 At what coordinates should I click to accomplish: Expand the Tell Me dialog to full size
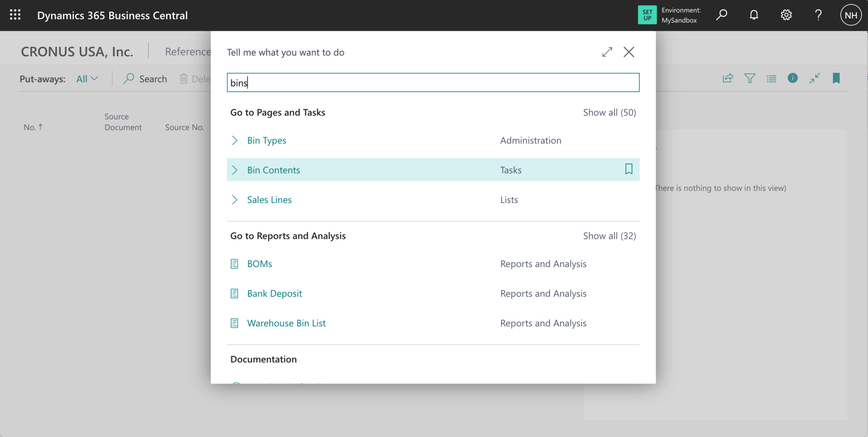tap(607, 52)
